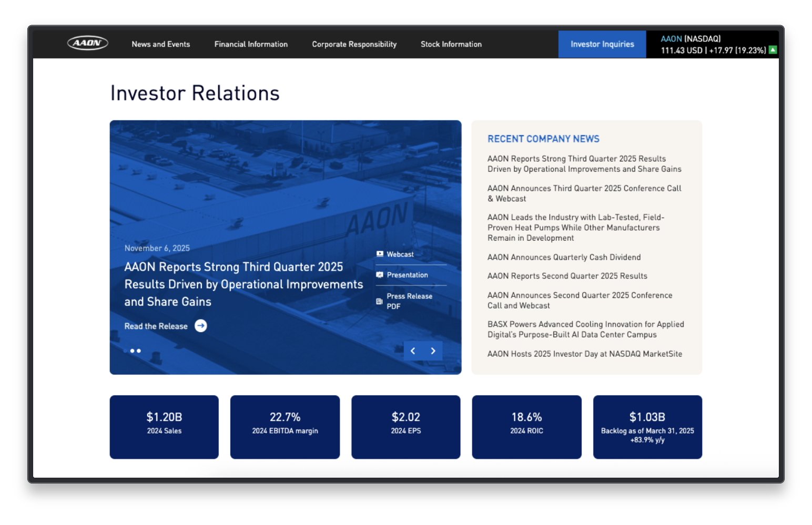Image resolution: width=812 pixels, height=525 pixels.
Task: Open the Corporate Responsibility menu item
Action: point(354,44)
